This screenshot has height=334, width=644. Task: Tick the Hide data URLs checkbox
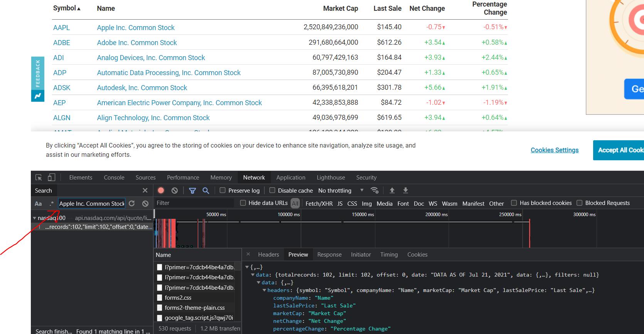[243, 203]
